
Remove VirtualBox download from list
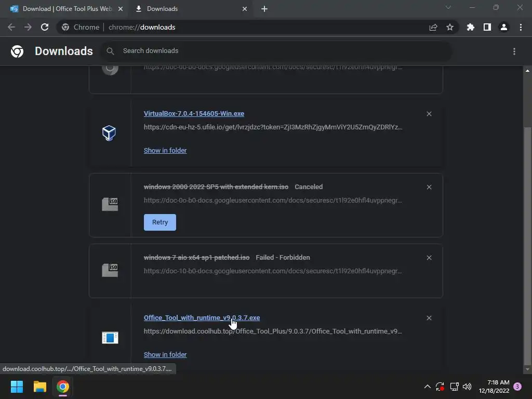tap(429, 114)
